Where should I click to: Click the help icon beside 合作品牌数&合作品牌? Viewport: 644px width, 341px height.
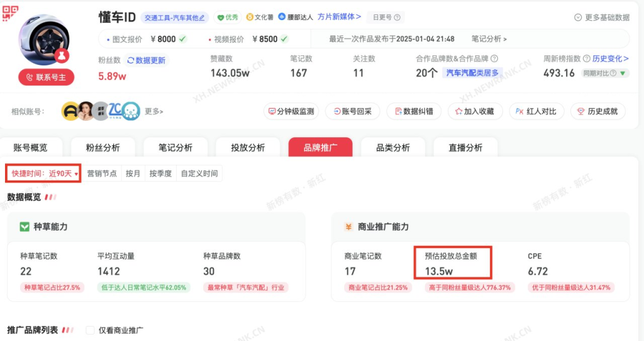[x=494, y=59]
